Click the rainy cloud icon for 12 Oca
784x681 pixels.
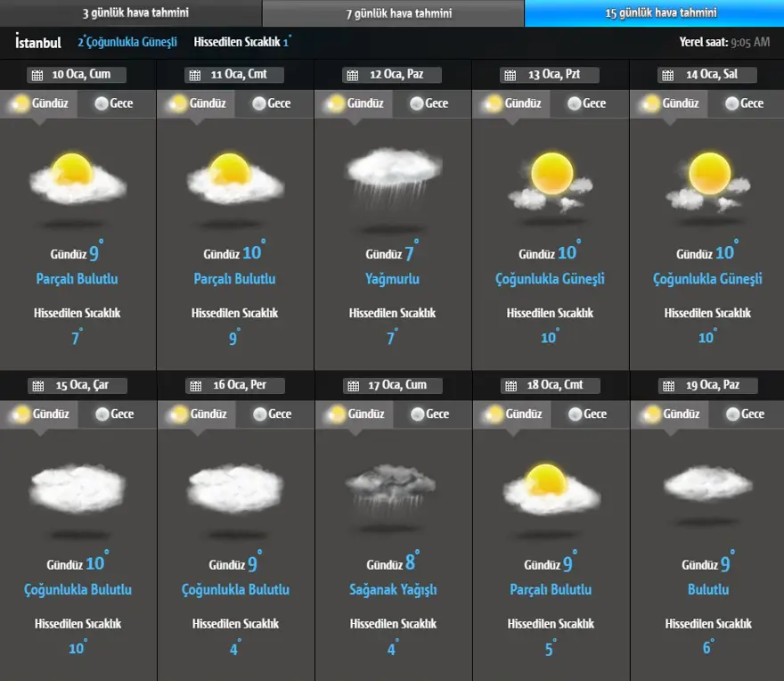point(393,175)
